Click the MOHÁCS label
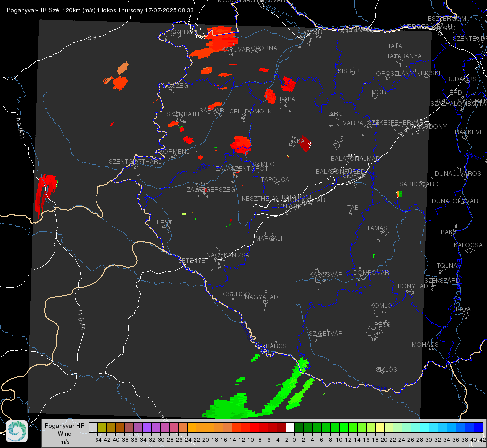This screenshot has width=487, height=448. (x=425, y=345)
